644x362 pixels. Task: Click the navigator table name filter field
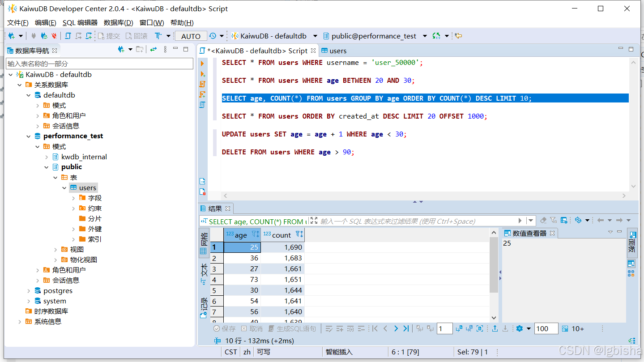point(99,64)
